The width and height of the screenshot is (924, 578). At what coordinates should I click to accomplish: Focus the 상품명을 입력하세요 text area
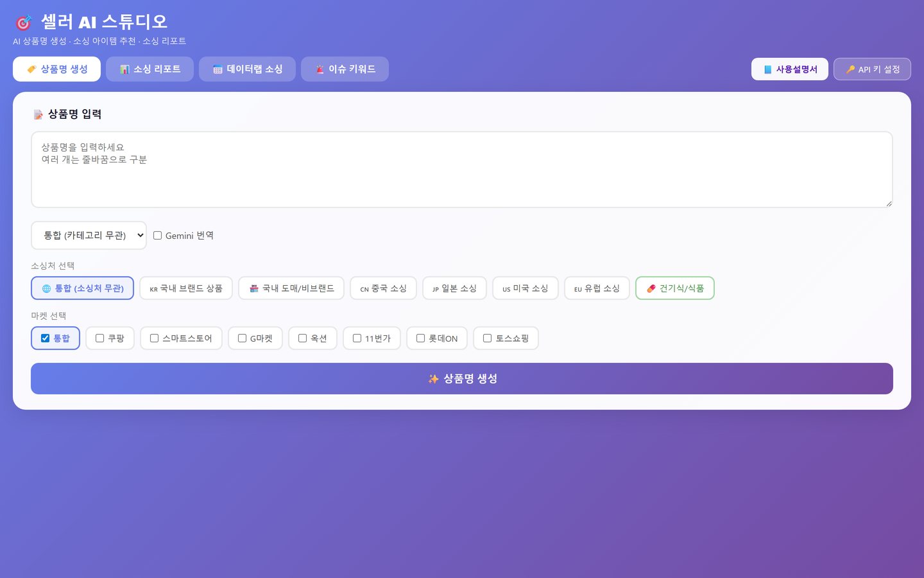462,170
